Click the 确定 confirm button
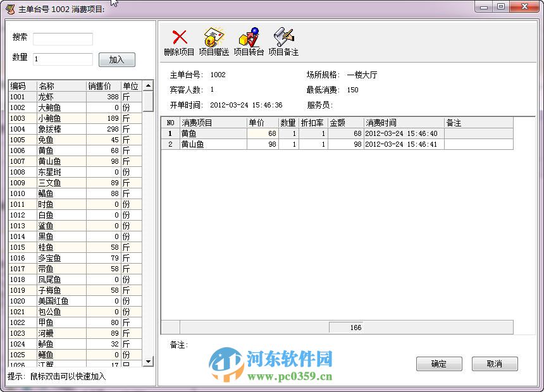Viewport: 544px width, 392px height. [439, 364]
